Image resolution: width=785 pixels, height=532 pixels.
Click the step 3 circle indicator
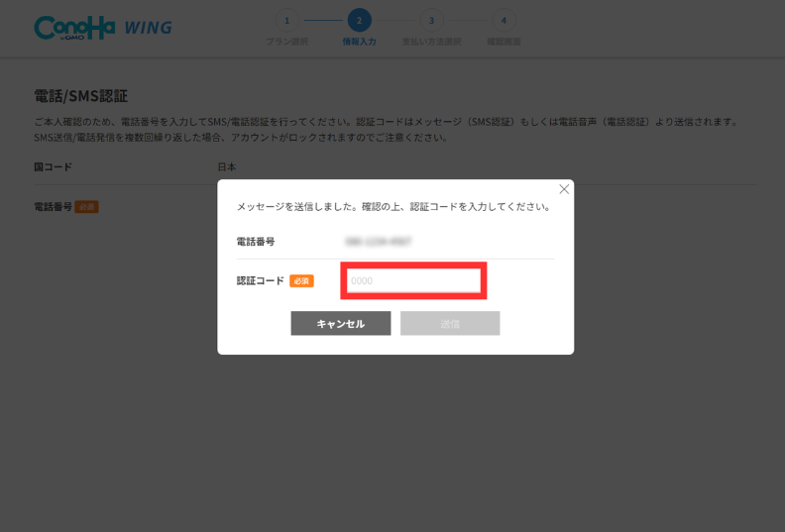[x=431, y=20]
